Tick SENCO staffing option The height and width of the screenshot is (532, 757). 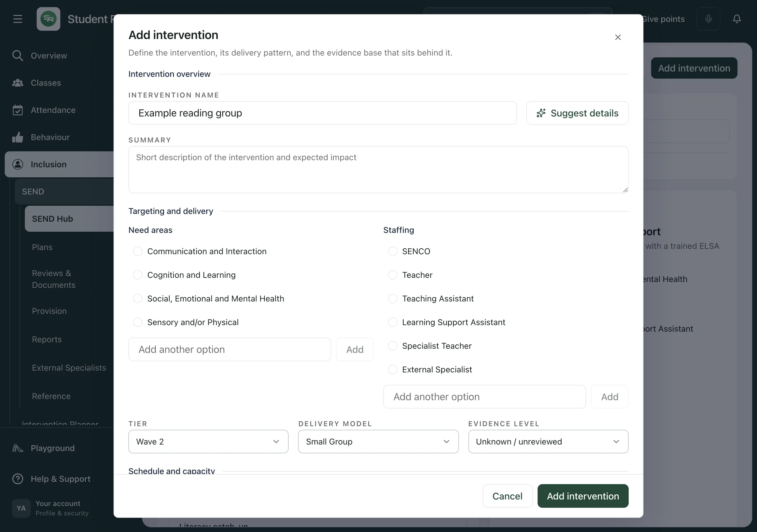point(392,252)
